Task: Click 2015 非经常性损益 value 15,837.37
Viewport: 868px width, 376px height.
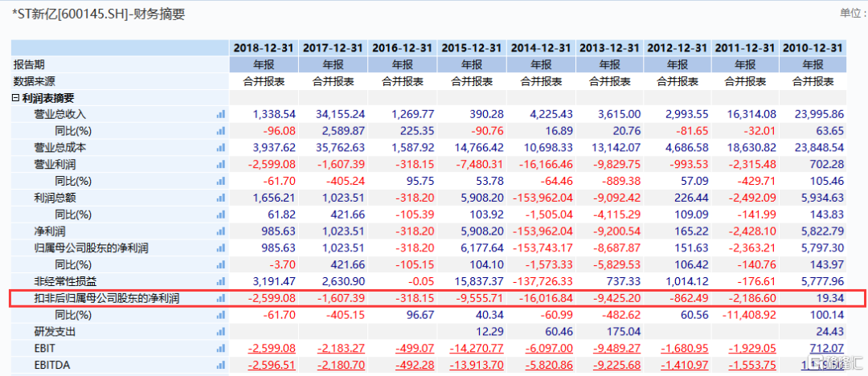Action: pos(479,281)
